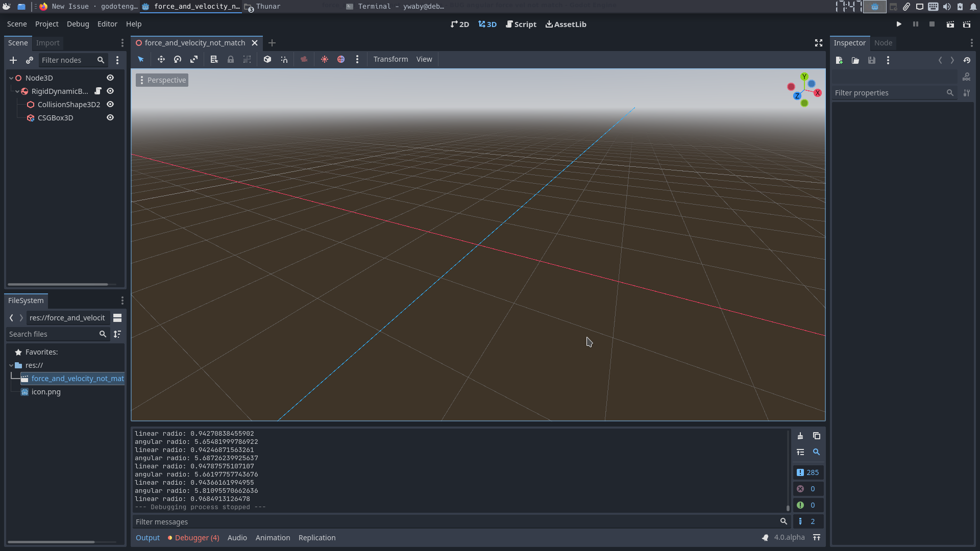
Task: Click the Filter messages input field
Action: (x=454, y=521)
